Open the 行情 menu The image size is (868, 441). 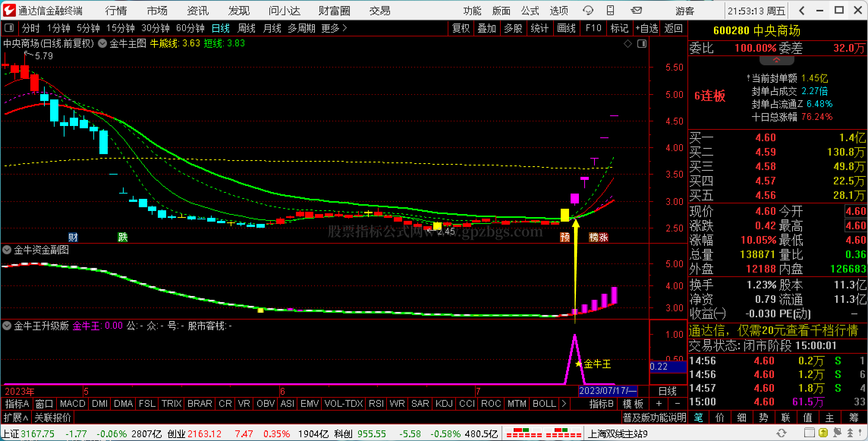coord(116,11)
